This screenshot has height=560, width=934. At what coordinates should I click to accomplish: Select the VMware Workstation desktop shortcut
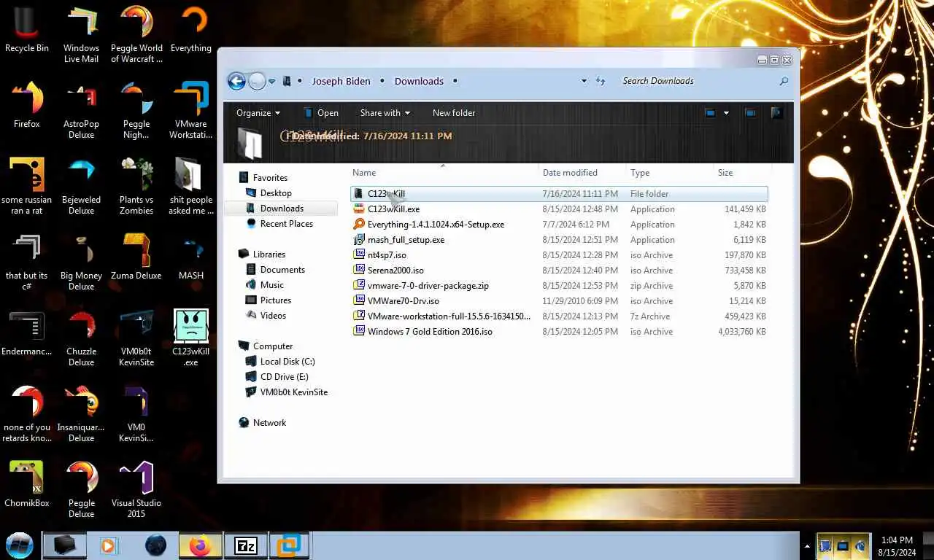(191, 110)
